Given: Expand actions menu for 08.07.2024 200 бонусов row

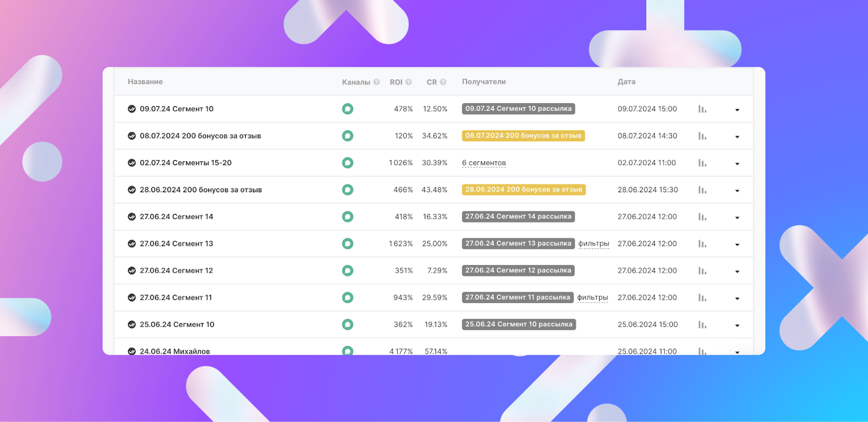Looking at the screenshot, I should point(737,137).
